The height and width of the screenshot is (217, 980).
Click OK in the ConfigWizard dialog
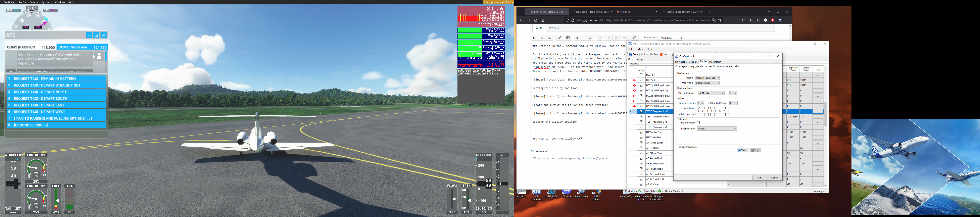pyautogui.click(x=760, y=177)
